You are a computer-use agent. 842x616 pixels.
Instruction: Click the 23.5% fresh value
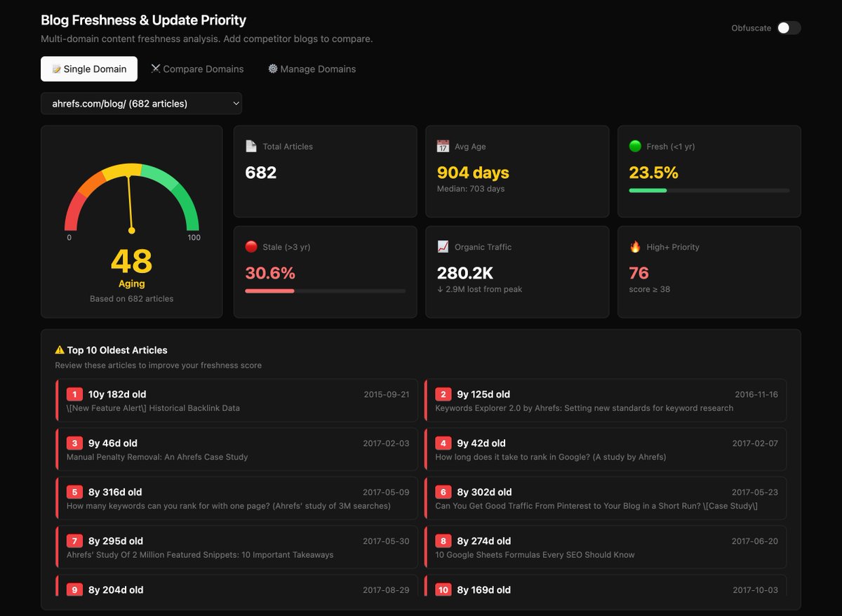pos(654,173)
